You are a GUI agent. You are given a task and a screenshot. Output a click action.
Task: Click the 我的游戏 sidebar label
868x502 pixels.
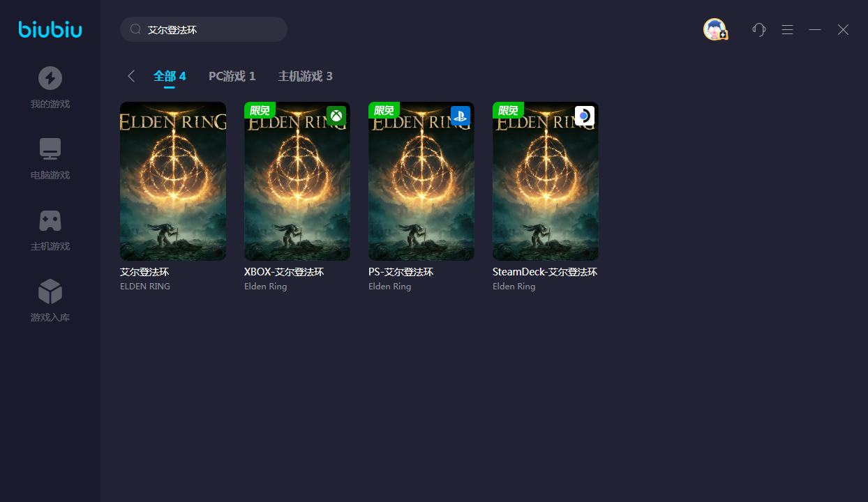click(x=50, y=105)
